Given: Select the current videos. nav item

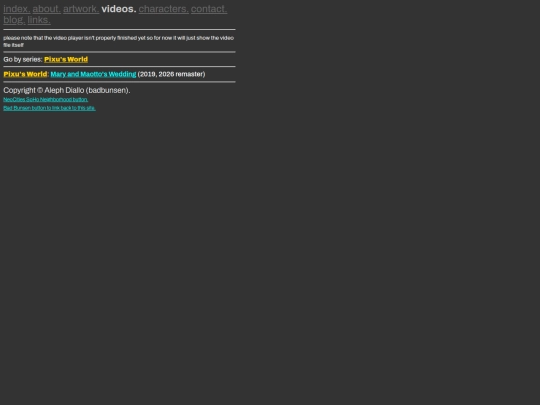Looking at the screenshot, I should [x=119, y=9].
